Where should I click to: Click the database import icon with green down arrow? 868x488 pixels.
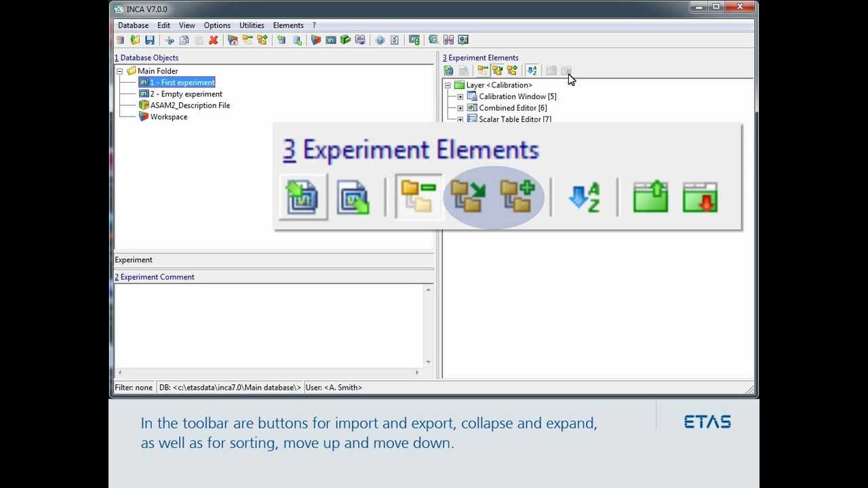(x=297, y=40)
